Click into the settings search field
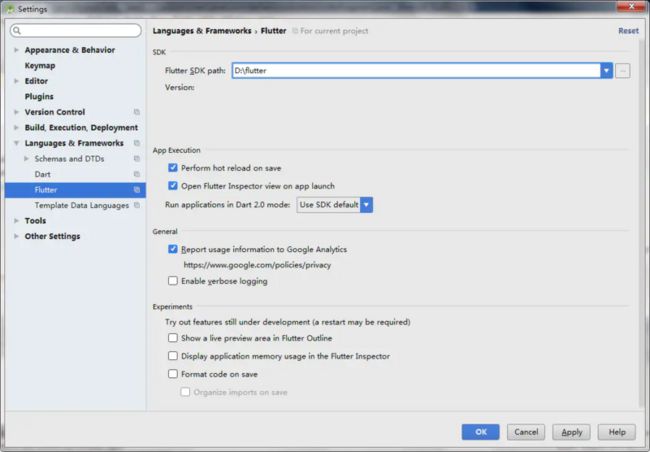 [76, 30]
